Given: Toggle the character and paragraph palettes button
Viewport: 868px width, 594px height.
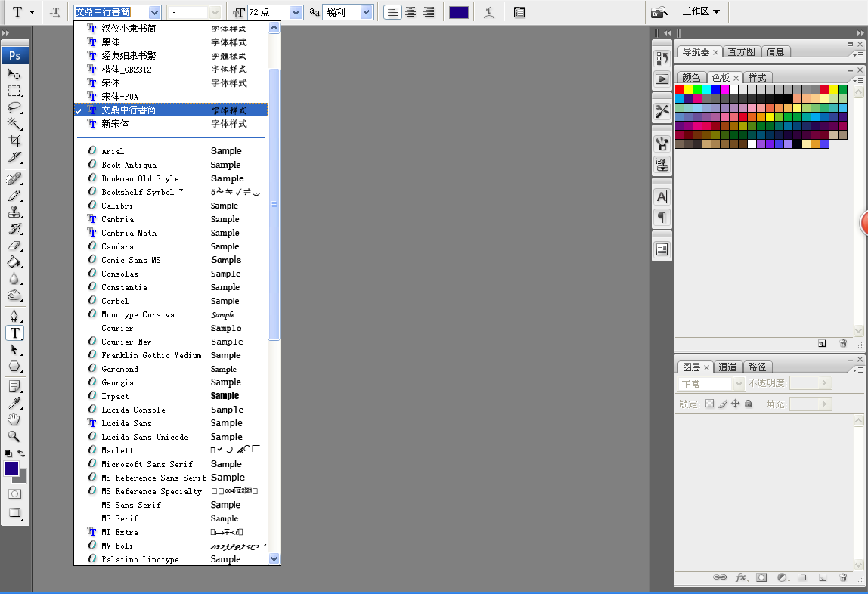Looking at the screenshot, I should (x=519, y=12).
